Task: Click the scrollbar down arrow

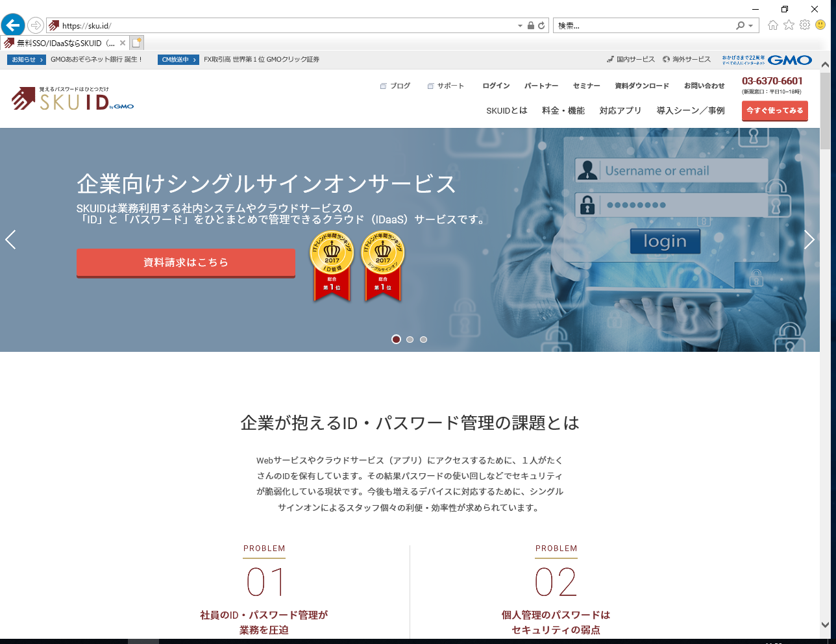Action: [x=825, y=625]
